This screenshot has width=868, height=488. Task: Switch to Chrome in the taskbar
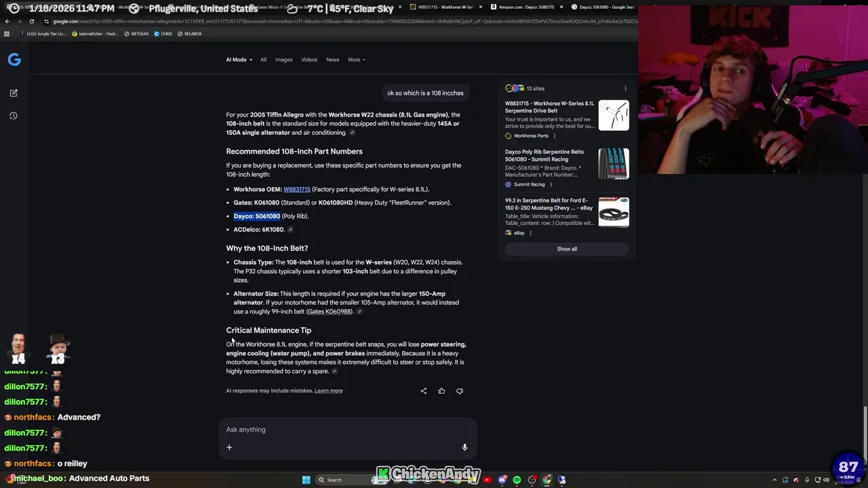[547, 480]
